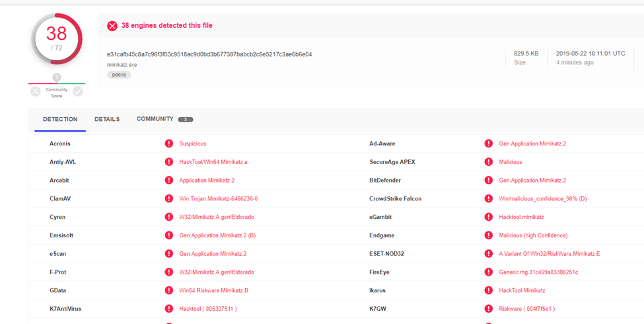Click the F-Prot engine name
644x324 pixels.
click(x=58, y=272)
